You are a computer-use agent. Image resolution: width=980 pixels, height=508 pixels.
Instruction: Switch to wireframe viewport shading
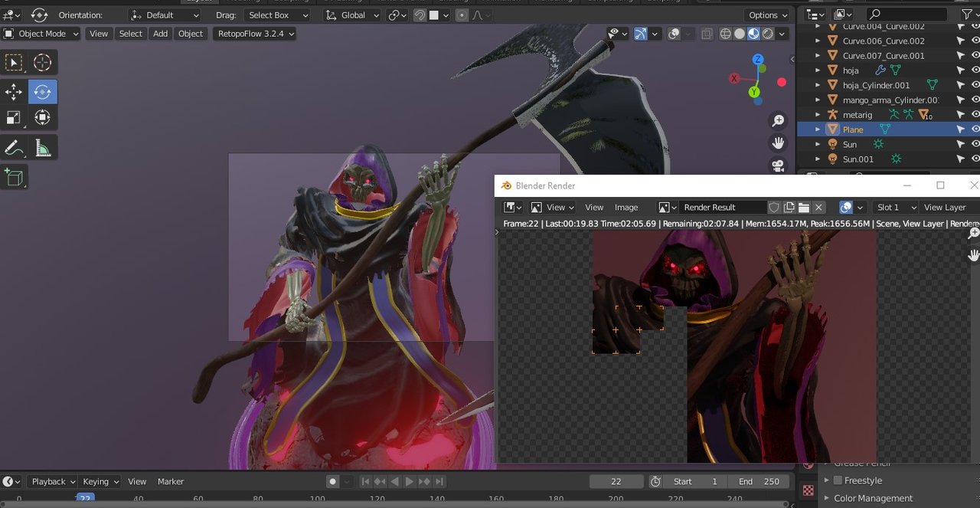[726, 34]
